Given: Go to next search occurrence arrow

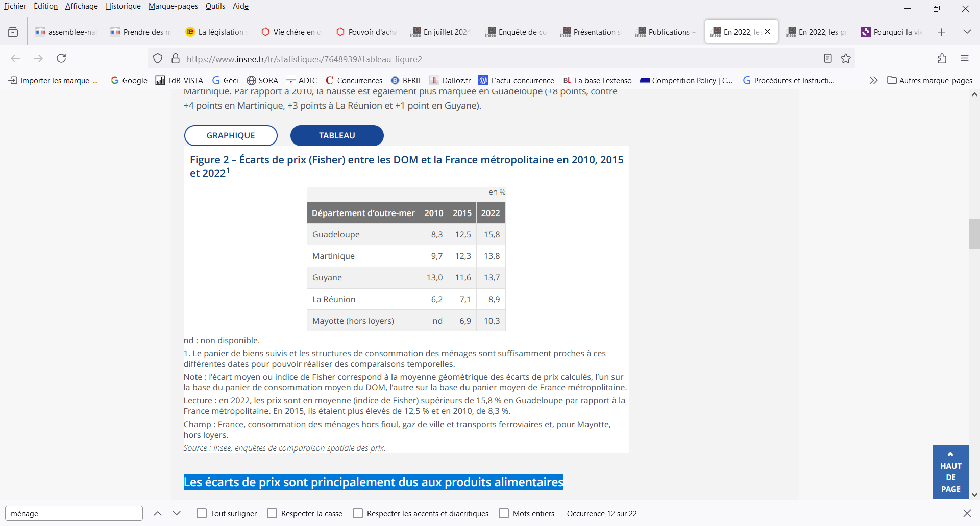Looking at the screenshot, I should click(177, 513).
